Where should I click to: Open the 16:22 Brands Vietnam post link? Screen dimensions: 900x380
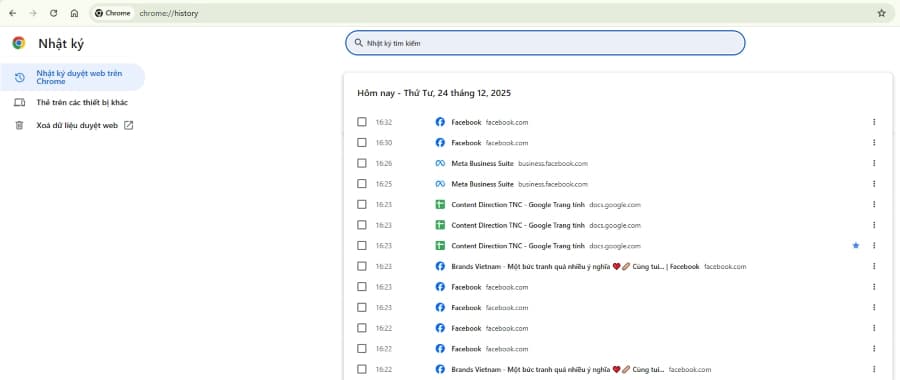(558, 370)
